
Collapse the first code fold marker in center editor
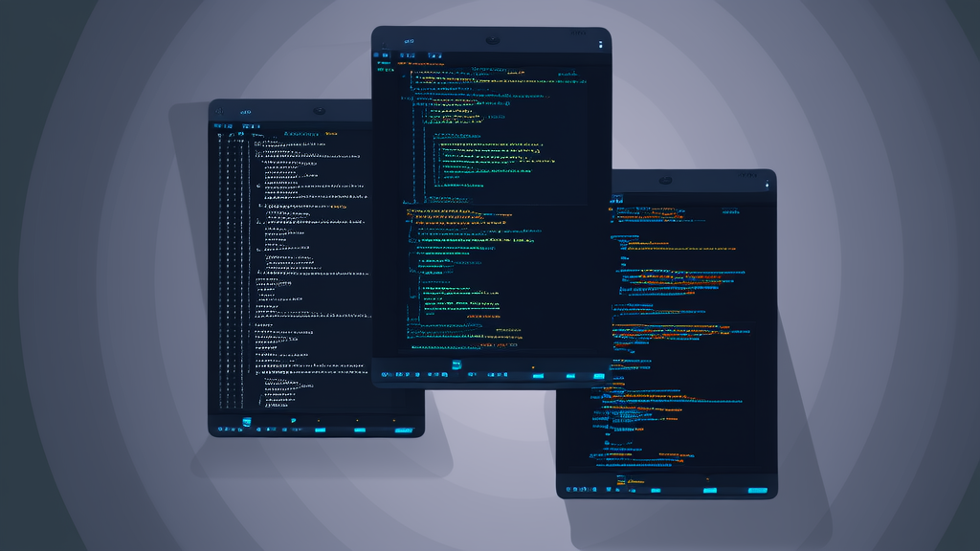[x=412, y=74]
